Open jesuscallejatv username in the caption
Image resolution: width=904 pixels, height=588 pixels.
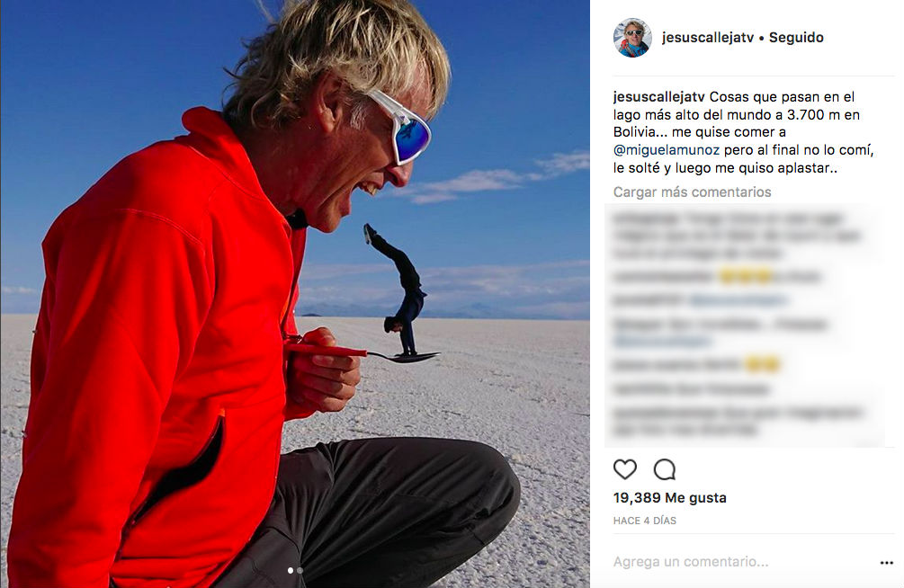[x=659, y=97]
